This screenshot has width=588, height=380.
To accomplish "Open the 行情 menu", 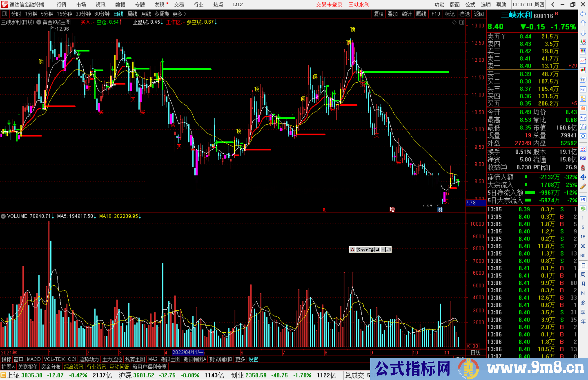I will (61, 4).
